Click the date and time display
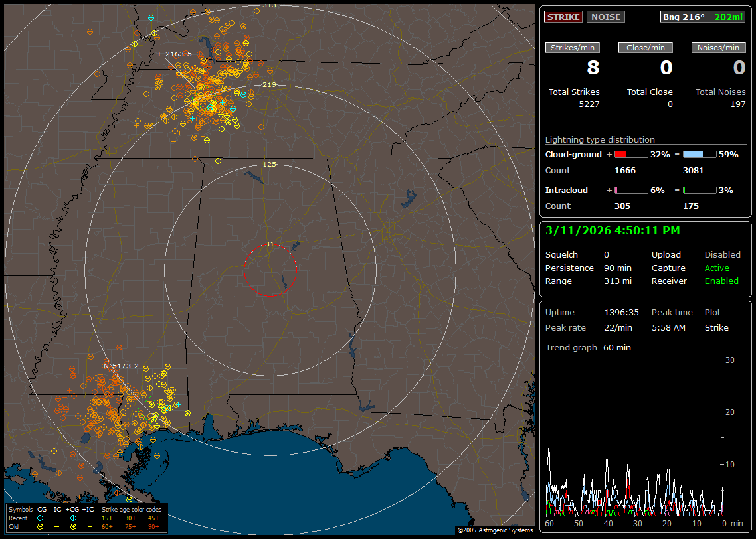756x539 pixels. [x=612, y=231]
